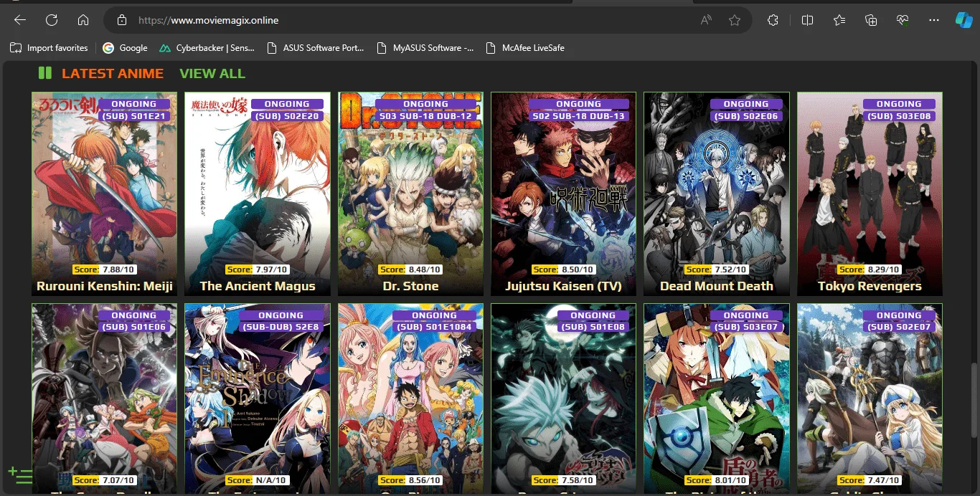
Task: Click the green bars icon beside Latest Anime
Action: [x=45, y=73]
